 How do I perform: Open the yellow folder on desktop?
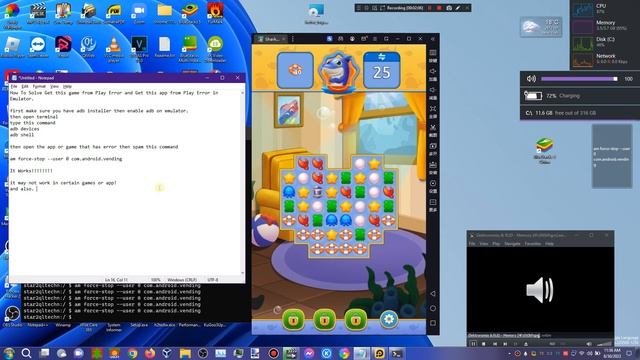[164, 13]
